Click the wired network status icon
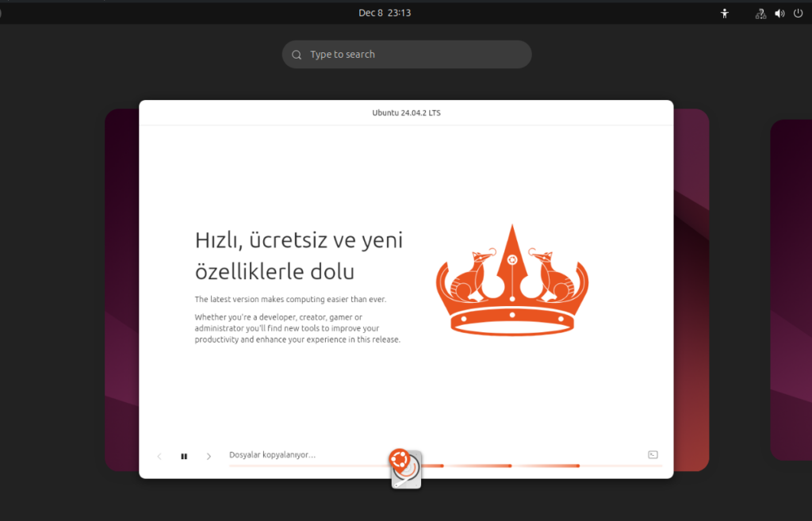This screenshot has height=521, width=812. point(760,13)
